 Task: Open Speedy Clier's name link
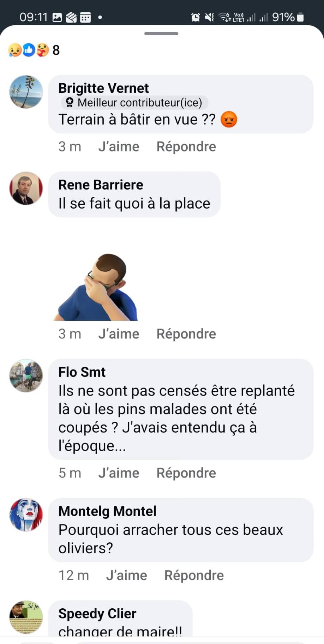coord(97,614)
